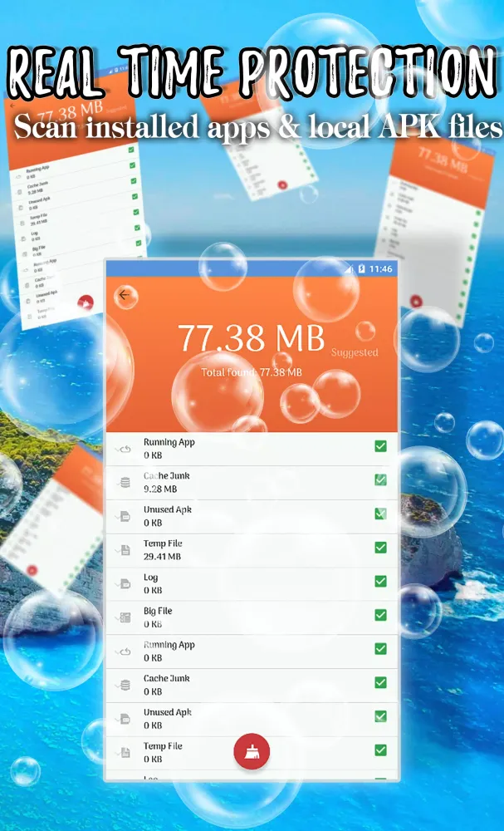
Task: Tap the 29.41 MB value under Temp File
Action: 162,557
